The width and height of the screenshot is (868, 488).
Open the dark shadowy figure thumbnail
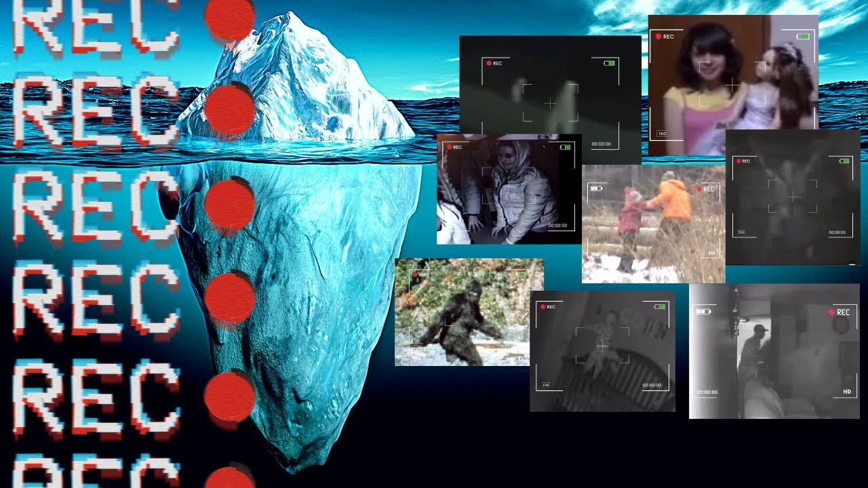[x=793, y=197]
